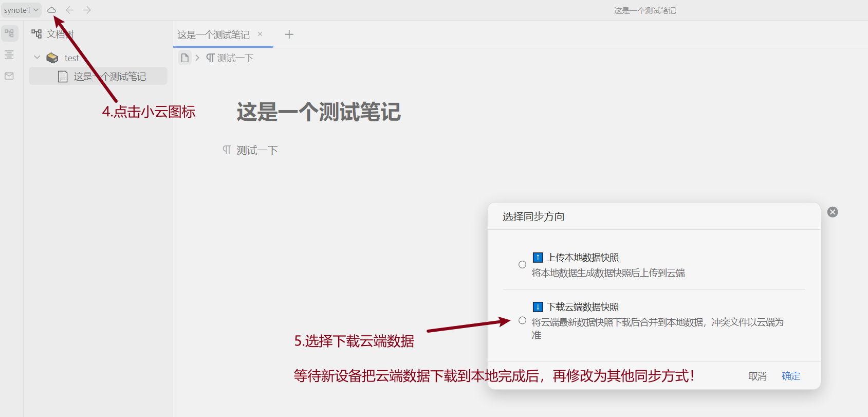Click the paragraph icon beside 测试一下
Image resolution: width=868 pixels, height=417 pixels.
click(x=227, y=150)
